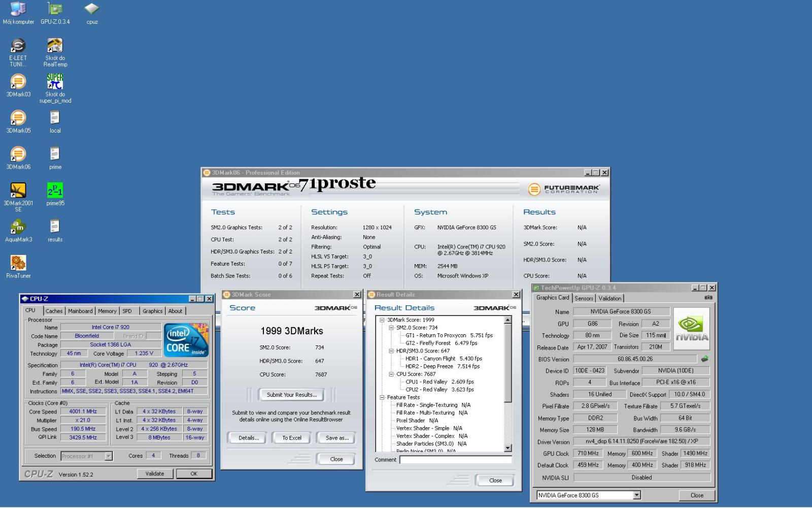Open the Graphics tab in CPU-Z
Viewport: 812px width, 508px height.
click(152, 311)
